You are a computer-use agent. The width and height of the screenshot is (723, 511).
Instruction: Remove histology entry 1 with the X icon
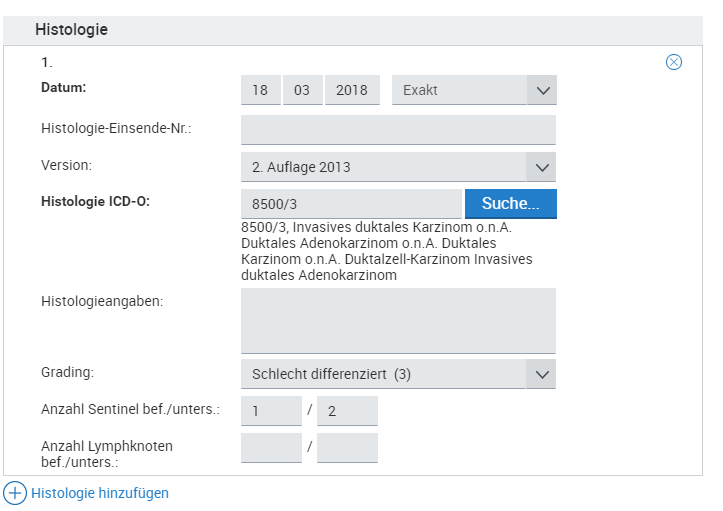click(x=674, y=62)
